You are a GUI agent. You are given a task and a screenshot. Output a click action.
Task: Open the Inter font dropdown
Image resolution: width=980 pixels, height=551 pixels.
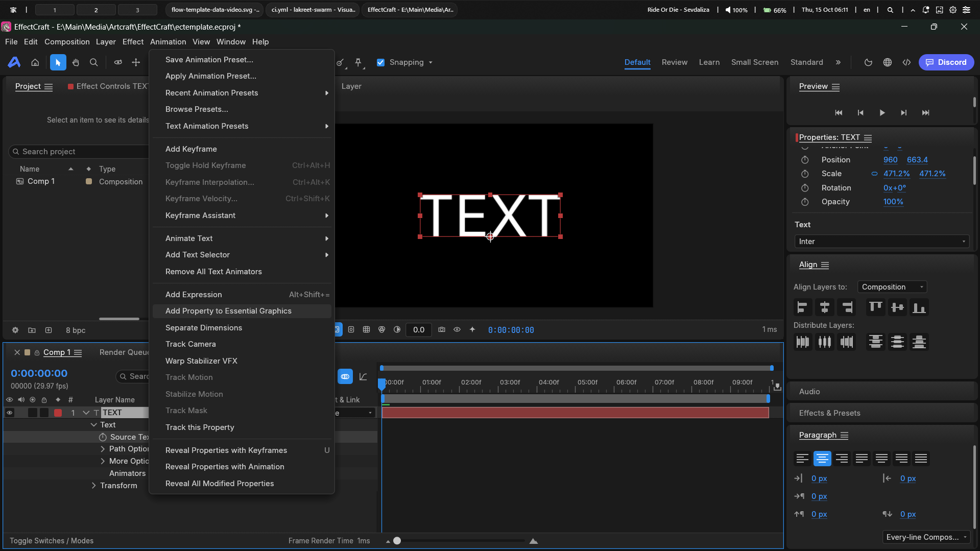tap(882, 242)
